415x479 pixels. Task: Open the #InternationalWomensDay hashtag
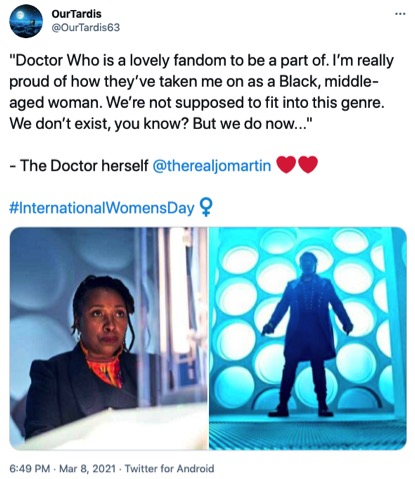coord(102,208)
